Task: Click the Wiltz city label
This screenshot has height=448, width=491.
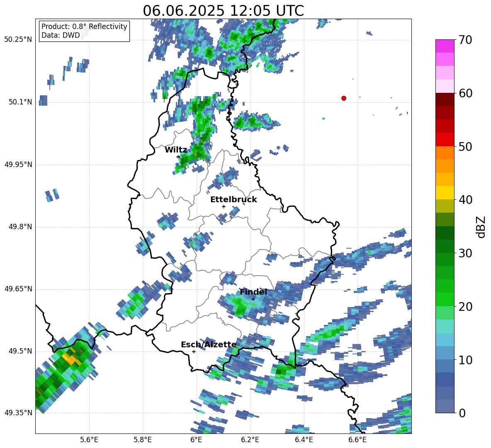Action: coord(176,150)
